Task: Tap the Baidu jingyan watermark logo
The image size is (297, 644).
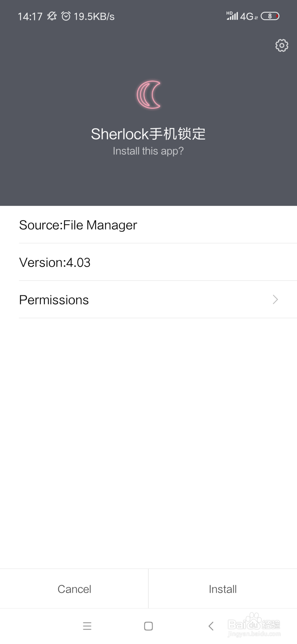Action: (254, 625)
